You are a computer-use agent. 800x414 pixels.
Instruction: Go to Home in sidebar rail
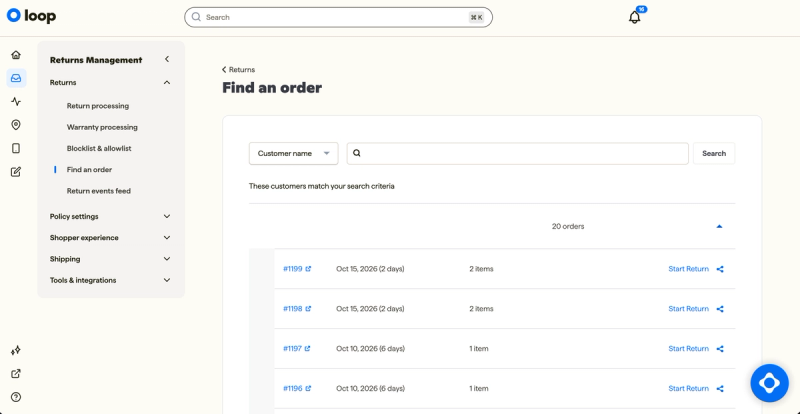tap(16, 55)
